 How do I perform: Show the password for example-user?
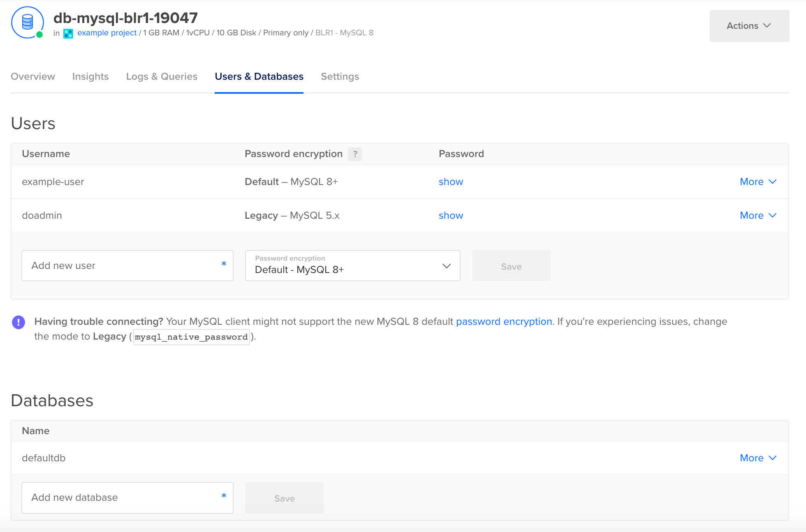tap(451, 181)
